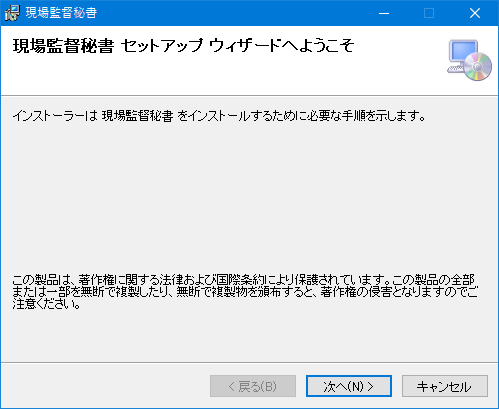This screenshot has width=499, height=409.
Task: Click the grayed-out maximize window icon
Action: tap(429, 13)
